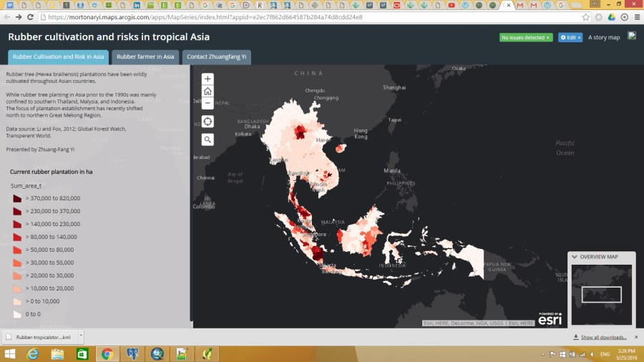Dismiss the No issues detected badge
The image size is (644, 362).
pyautogui.click(x=548, y=37)
